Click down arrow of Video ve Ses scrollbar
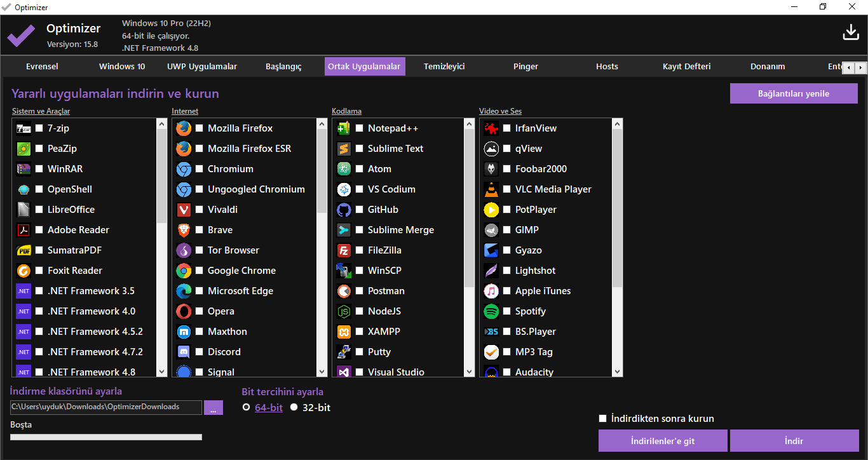868x460 pixels. coord(618,372)
